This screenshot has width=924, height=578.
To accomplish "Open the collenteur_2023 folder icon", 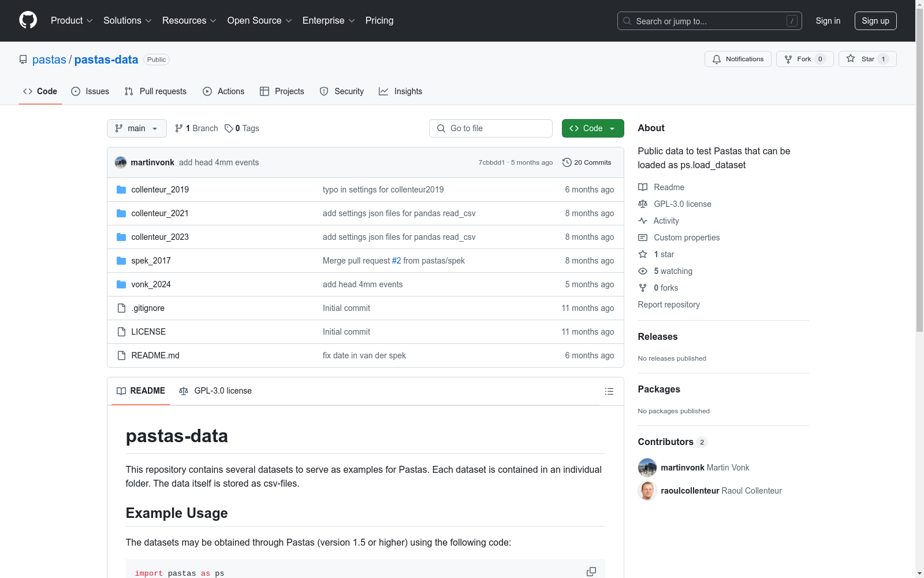I will tap(121, 237).
